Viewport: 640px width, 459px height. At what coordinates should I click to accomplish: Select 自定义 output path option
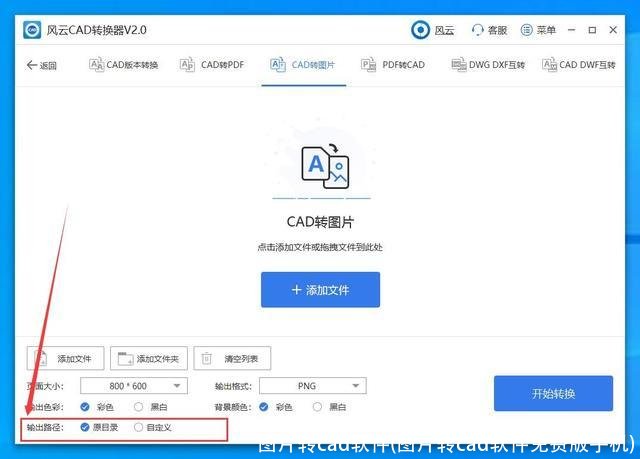point(138,427)
